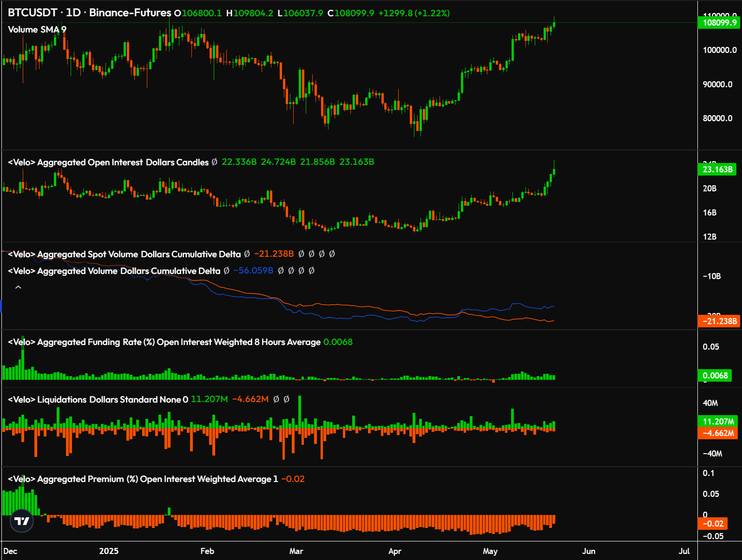Click the green 11.207M tag on axis
This screenshot has width=742, height=560.
[718, 421]
